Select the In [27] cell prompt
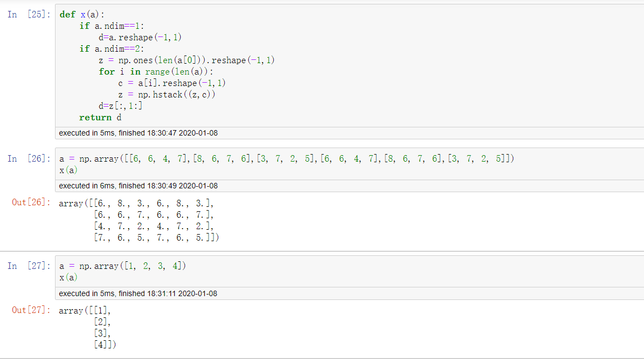 coord(29,266)
